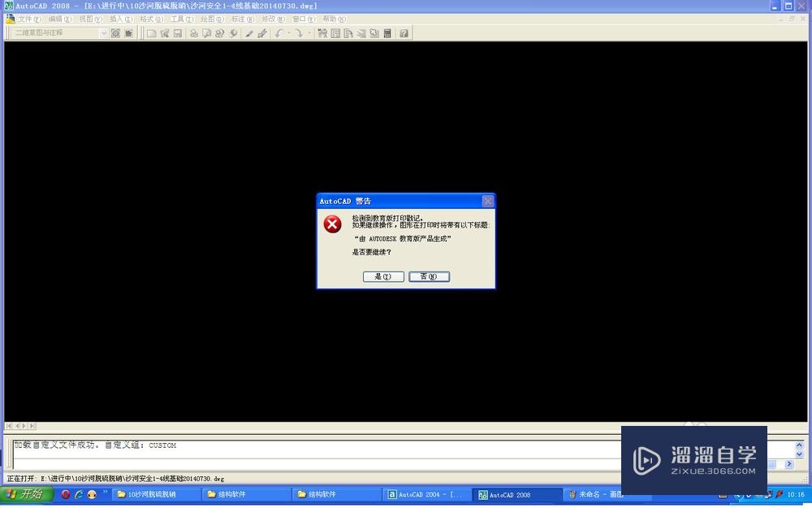This screenshot has width=812, height=508.
Task: Open the 二维草图与注释 workspace dropdown
Action: [x=104, y=33]
